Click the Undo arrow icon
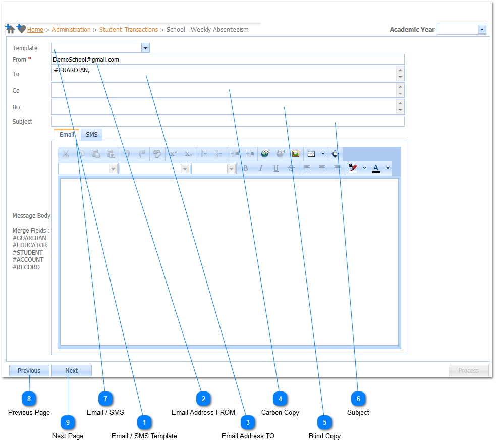Image resolution: width=496 pixels, height=448 pixels. 127,154
